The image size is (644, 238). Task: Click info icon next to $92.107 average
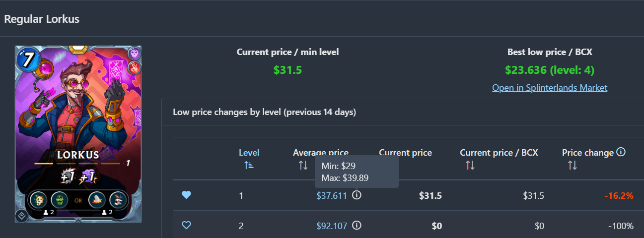(357, 226)
